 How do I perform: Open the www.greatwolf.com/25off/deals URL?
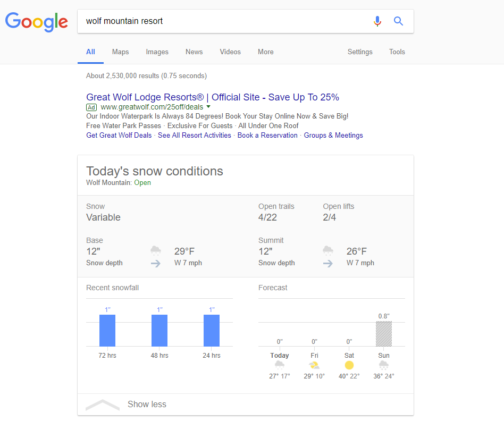[152, 107]
